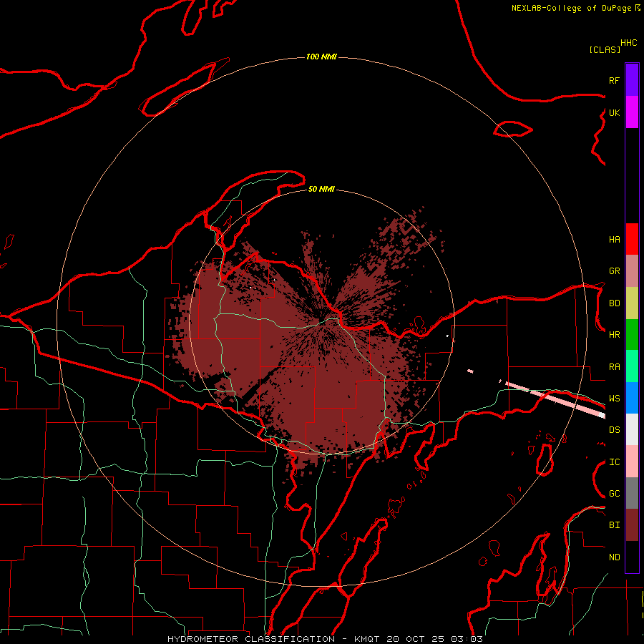Click the WS blue legend swatch
This screenshot has height=644, width=644.
pyautogui.click(x=632, y=398)
